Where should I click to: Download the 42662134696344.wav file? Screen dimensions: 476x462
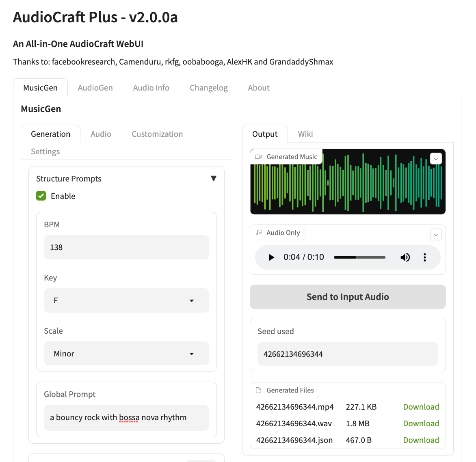coord(421,423)
